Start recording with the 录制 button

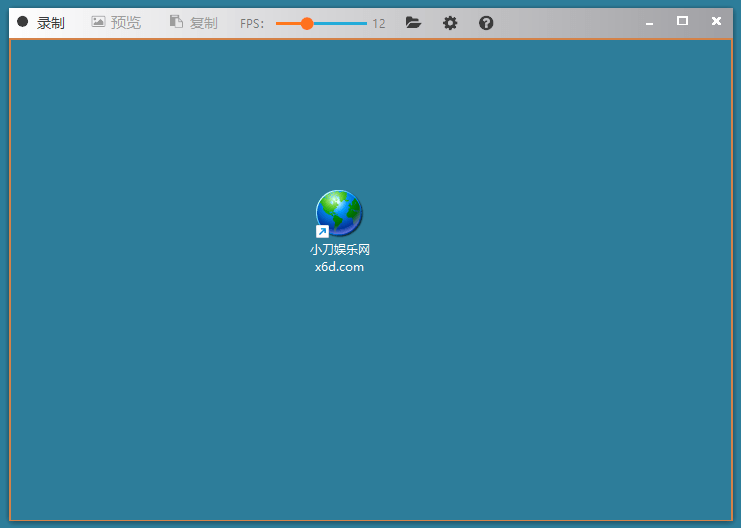[x=50, y=22]
